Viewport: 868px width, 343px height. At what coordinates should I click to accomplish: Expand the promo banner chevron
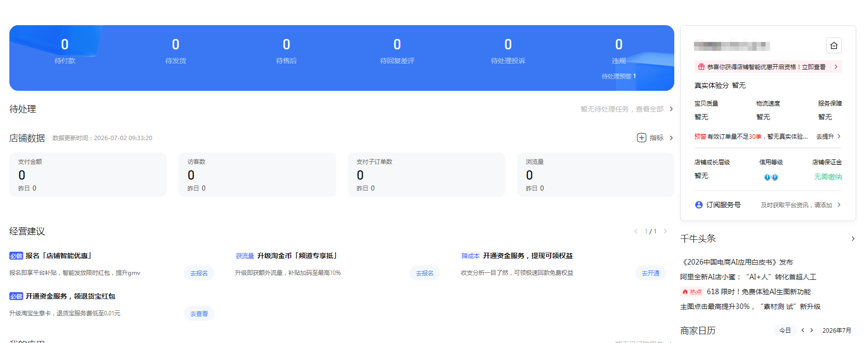pyautogui.click(x=836, y=67)
